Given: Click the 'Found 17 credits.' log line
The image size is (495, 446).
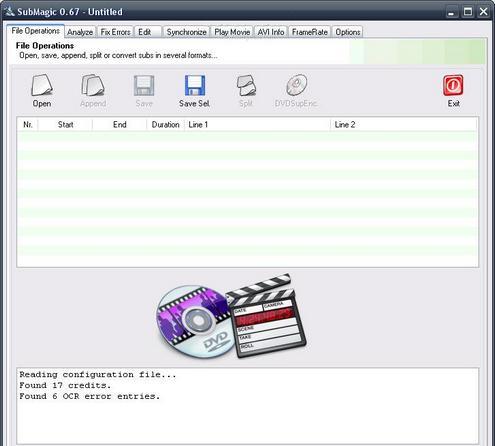Looking at the screenshot, I should coord(65,386).
